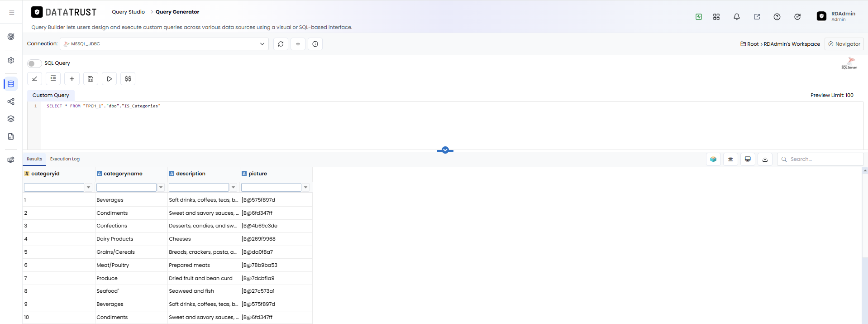Click the DATATRUST logo
The height and width of the screenshot is (324, 868).
(64, 12)
